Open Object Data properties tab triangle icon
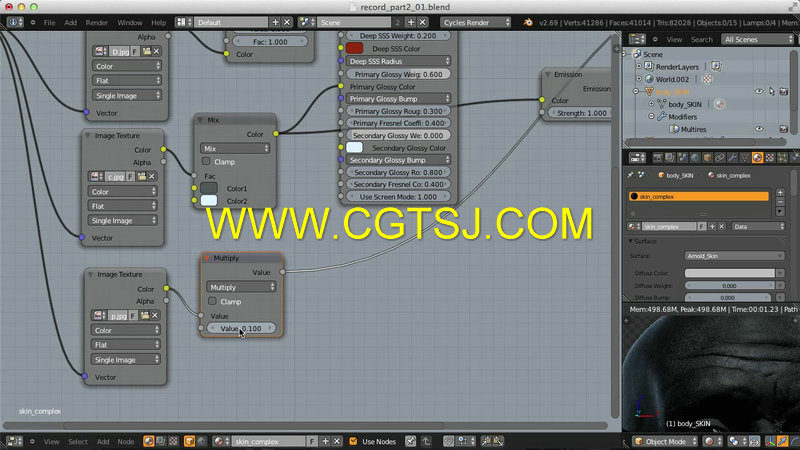The height and width of the screenshot is (450, 800). tap(744, 158)
